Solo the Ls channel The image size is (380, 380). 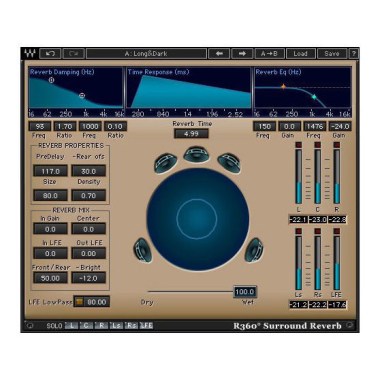click(116, 325)
